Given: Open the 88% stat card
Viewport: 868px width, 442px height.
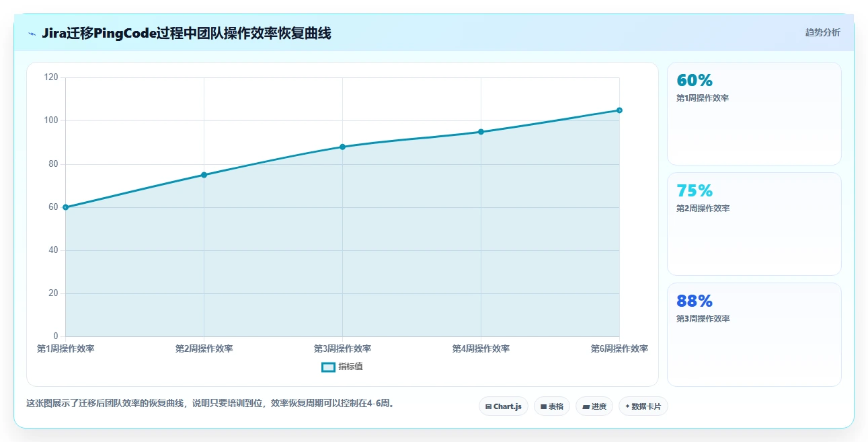Looking at the screenshot, I should [x=754, y=334].
